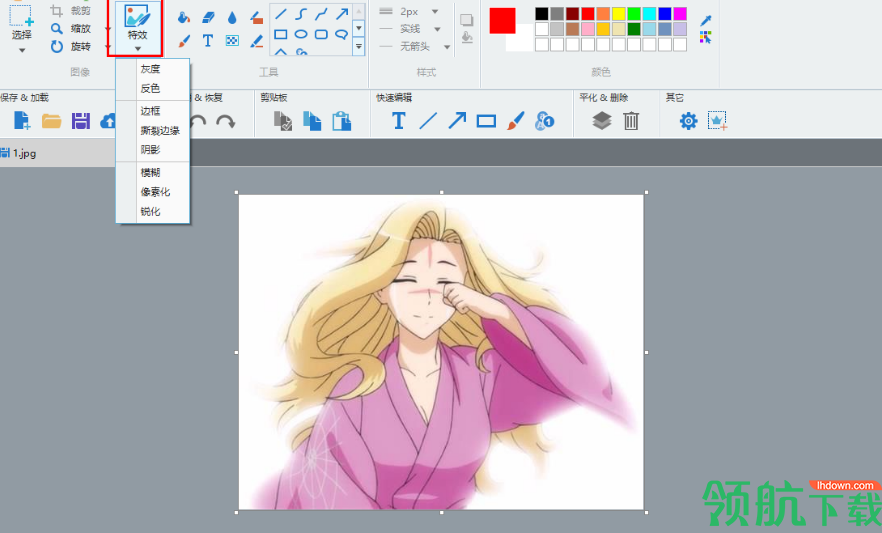Open the 缩放 zoom dropdown arrow

tap(108, 29)
